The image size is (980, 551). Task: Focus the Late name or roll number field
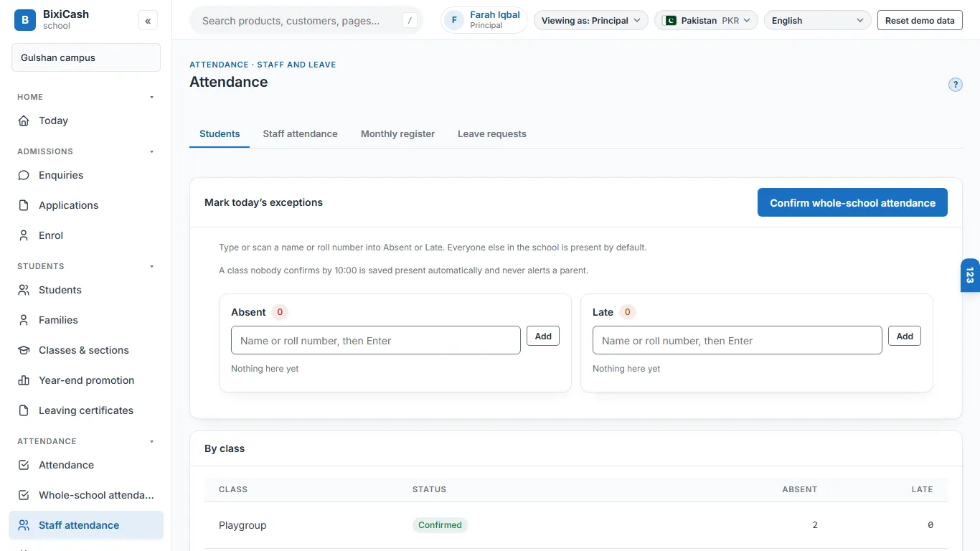[738, 340]
